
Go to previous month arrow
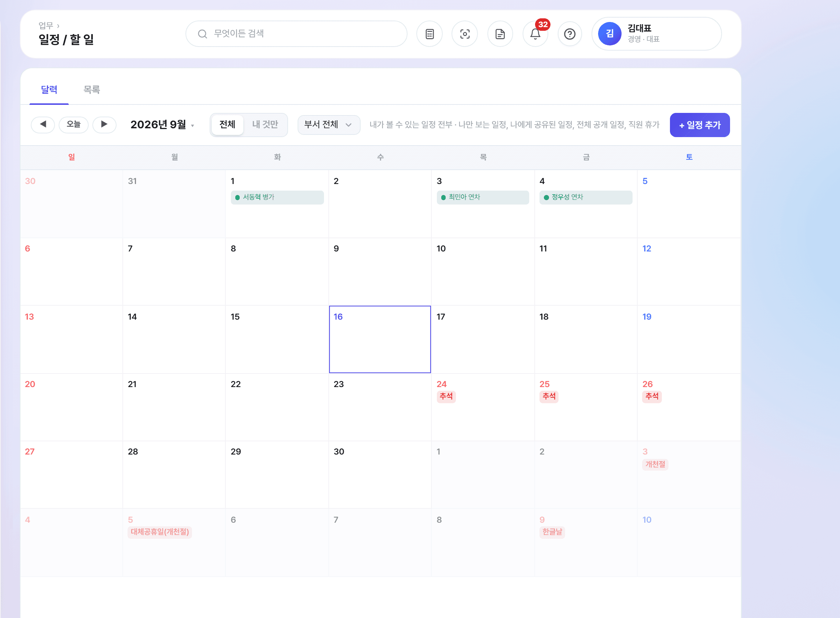[x=43, y=125]
